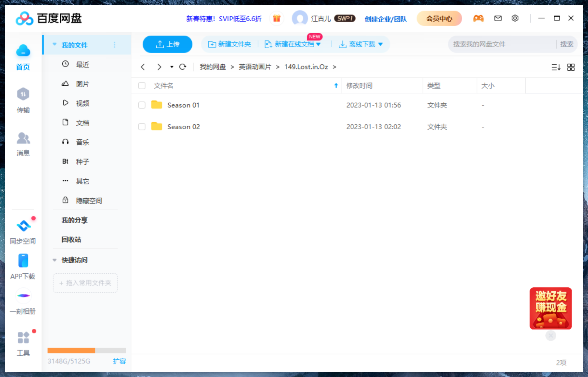The width and height of the screenshot is (588, 377).
Task: Switch to grid view layout
Action: (x=571, y=67)
